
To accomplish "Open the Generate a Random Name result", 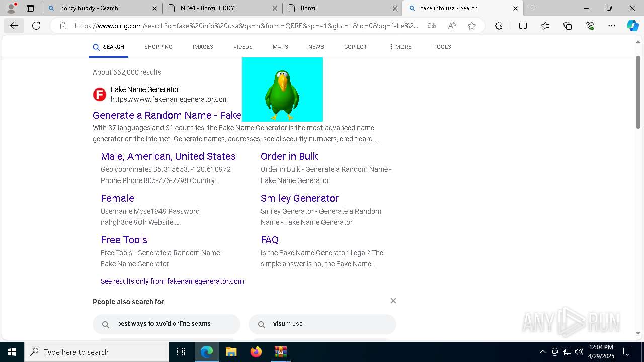I will click(167, 115).
